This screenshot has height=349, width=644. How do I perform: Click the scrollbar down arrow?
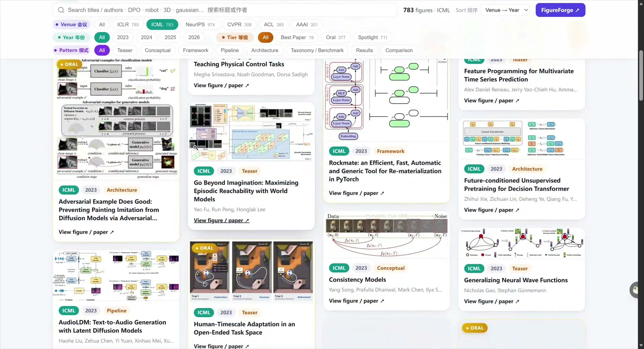coord(641,345)
